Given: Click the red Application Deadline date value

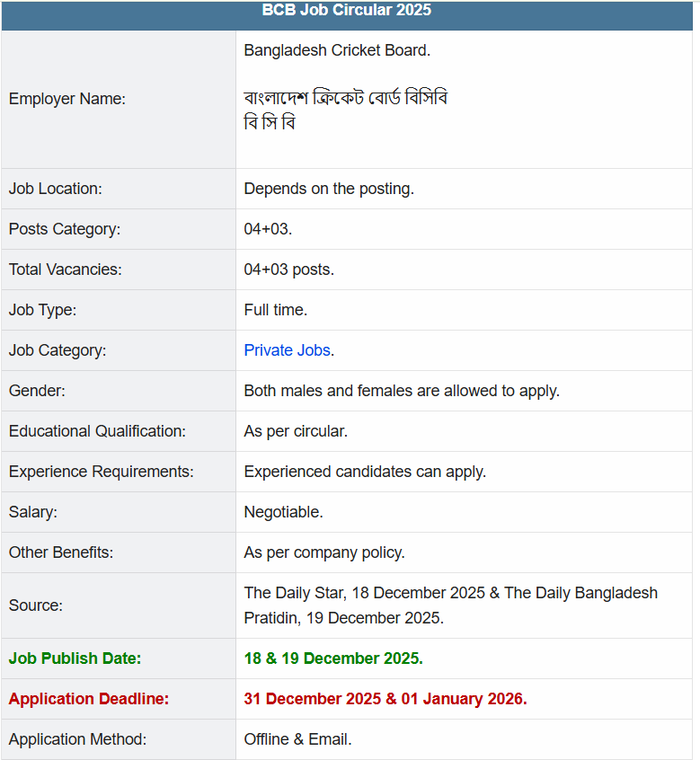Looking at the screenshot, I should click(385, 699).
